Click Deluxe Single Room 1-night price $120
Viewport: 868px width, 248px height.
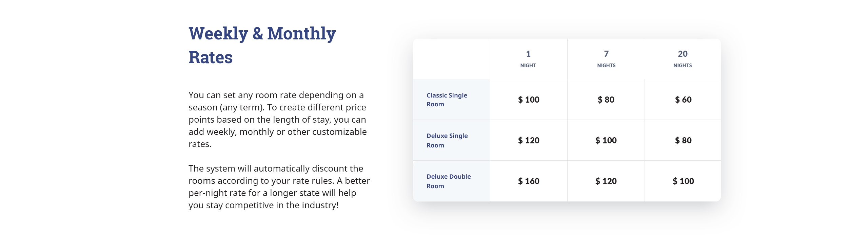(529, 140)
